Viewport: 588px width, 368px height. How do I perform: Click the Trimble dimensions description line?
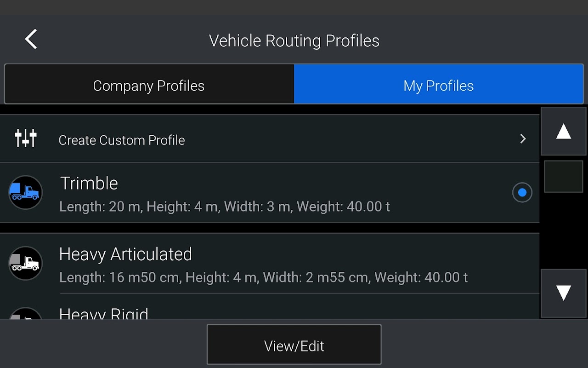pyautogui.click(x=225, y=207)
